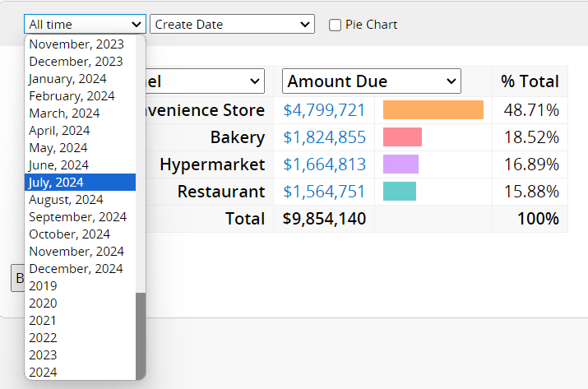Screen dimensions: 588x389
Task: Open the All time period dropdown
Action: (x=85, y=25)
